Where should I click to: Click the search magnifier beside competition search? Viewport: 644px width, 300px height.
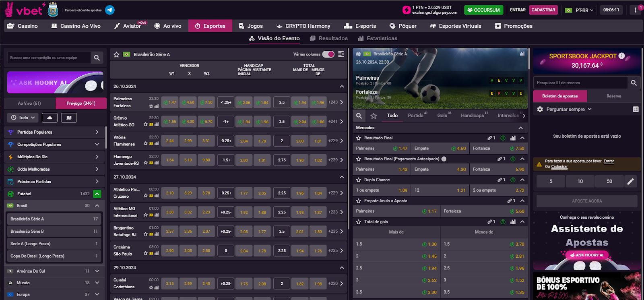[x=97, y=58]
